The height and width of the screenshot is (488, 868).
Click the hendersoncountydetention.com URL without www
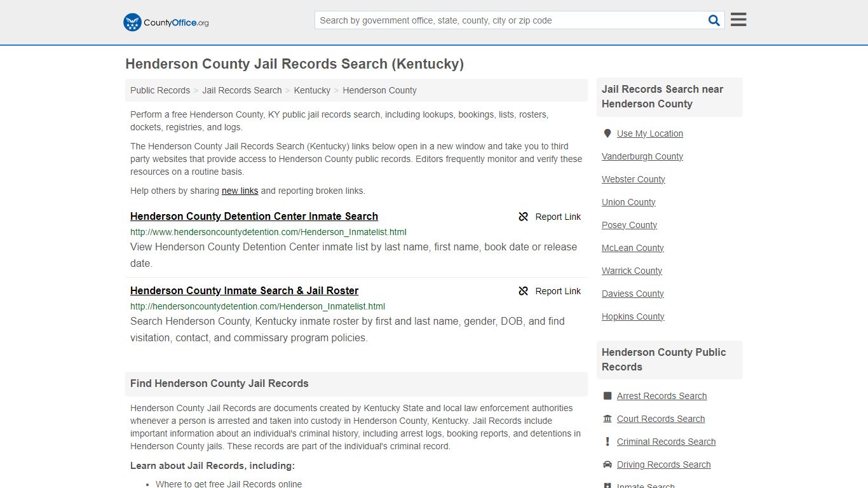(x=257, y=306)
